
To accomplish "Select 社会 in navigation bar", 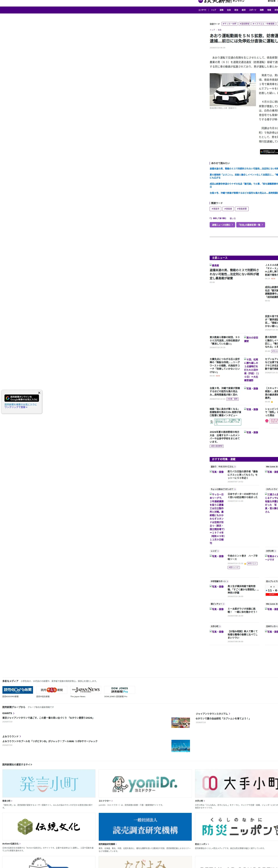I will [229, 10].
